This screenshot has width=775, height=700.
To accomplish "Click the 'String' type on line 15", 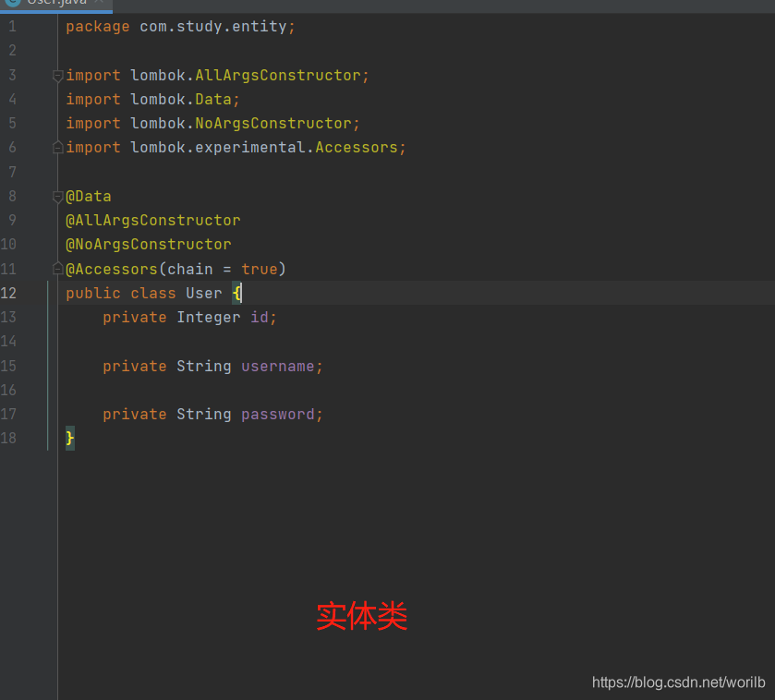I will coord(204,367).
